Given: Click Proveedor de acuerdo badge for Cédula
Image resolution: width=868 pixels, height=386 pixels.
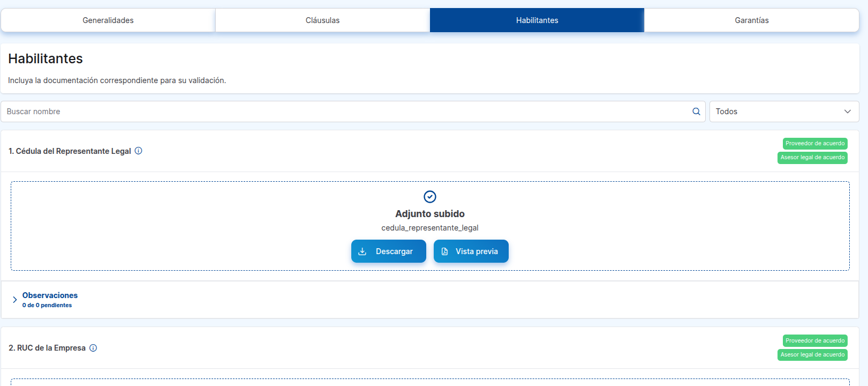Looking at the screenshot, I should [814, 144].
